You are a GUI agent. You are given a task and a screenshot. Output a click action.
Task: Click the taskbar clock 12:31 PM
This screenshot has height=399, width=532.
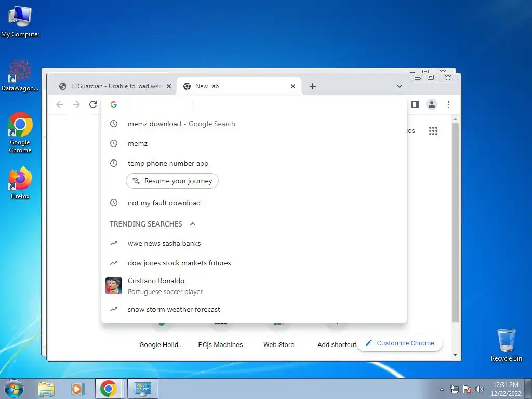[506, 389]
